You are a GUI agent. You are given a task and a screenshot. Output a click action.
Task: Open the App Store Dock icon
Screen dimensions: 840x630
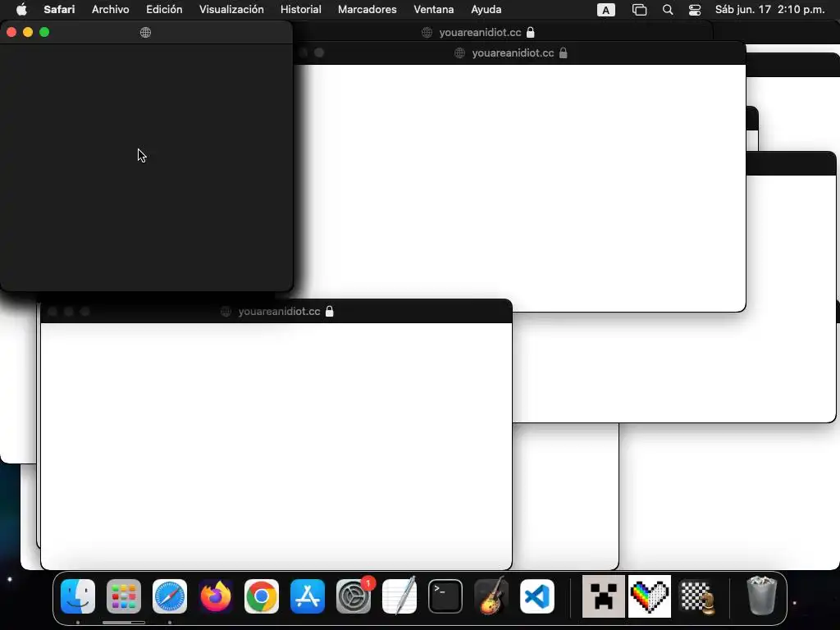(x=308, y=596)
